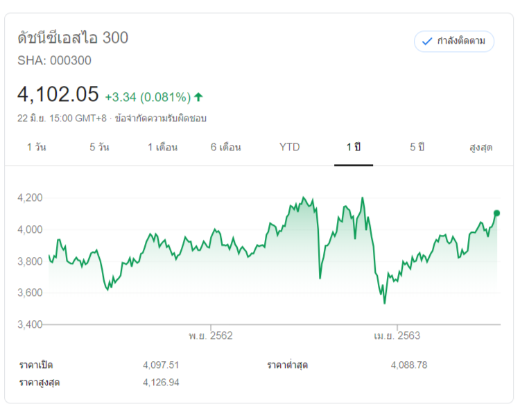The width and height of the screenshot is (520, 420).
Task: Click the ราคาเปิด value 4,097.51
Action: point(161,365)
